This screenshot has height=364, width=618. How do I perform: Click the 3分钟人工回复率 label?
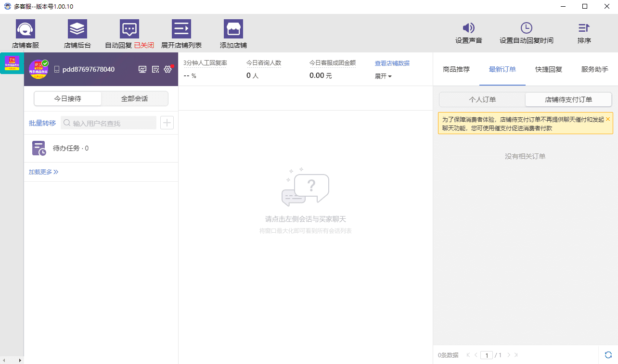[x=205, y=63]
